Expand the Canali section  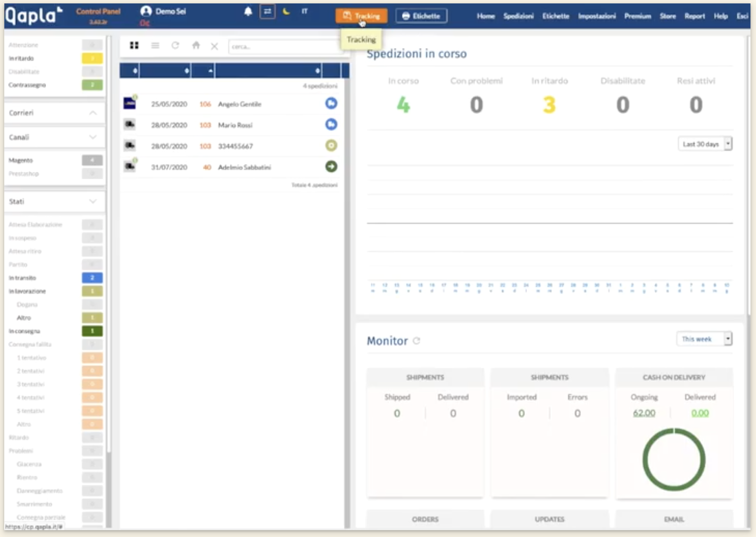pos(93,137)
